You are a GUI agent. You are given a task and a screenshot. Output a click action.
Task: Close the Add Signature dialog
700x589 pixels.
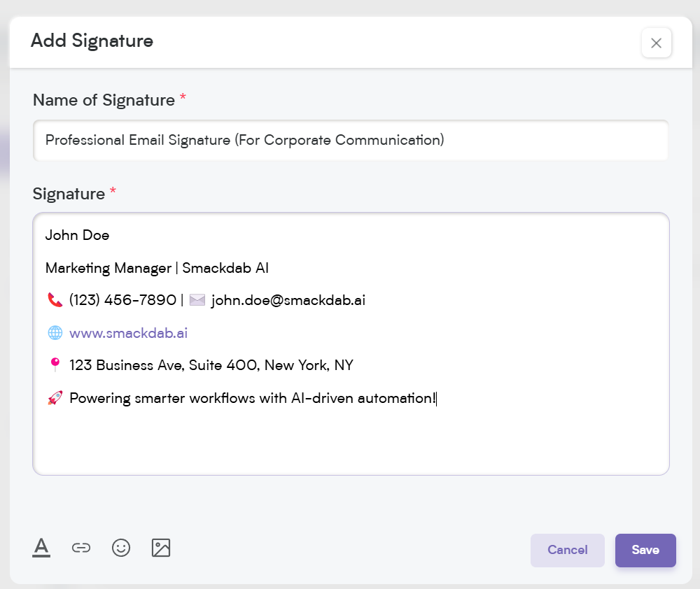[657, 43]
